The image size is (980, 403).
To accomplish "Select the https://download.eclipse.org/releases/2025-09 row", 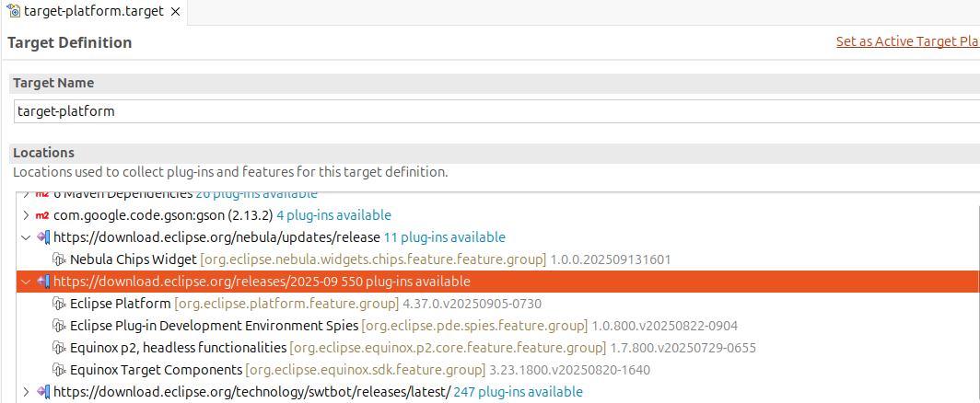I will tap(496, 282).
